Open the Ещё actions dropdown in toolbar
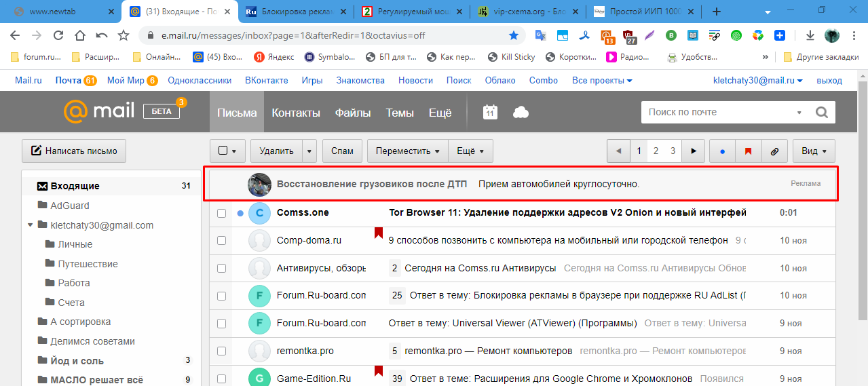This screenshot has width=868, height=386. (470, 151)
